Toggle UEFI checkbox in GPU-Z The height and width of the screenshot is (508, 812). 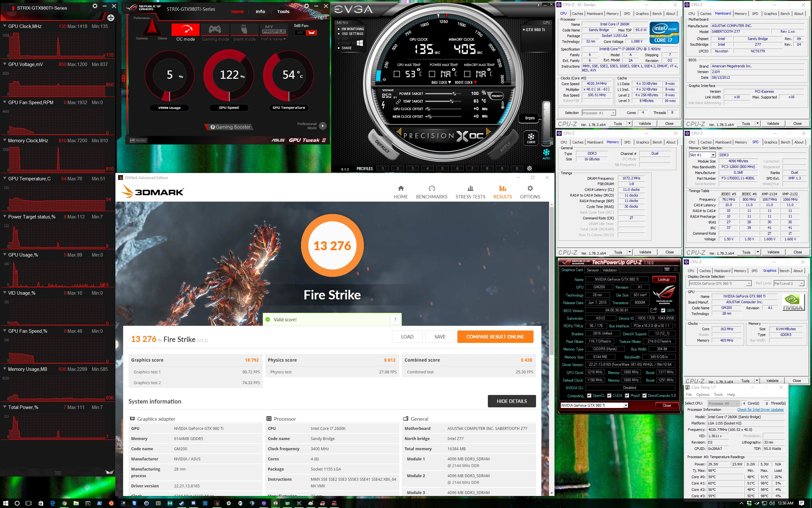pos(663,311)
